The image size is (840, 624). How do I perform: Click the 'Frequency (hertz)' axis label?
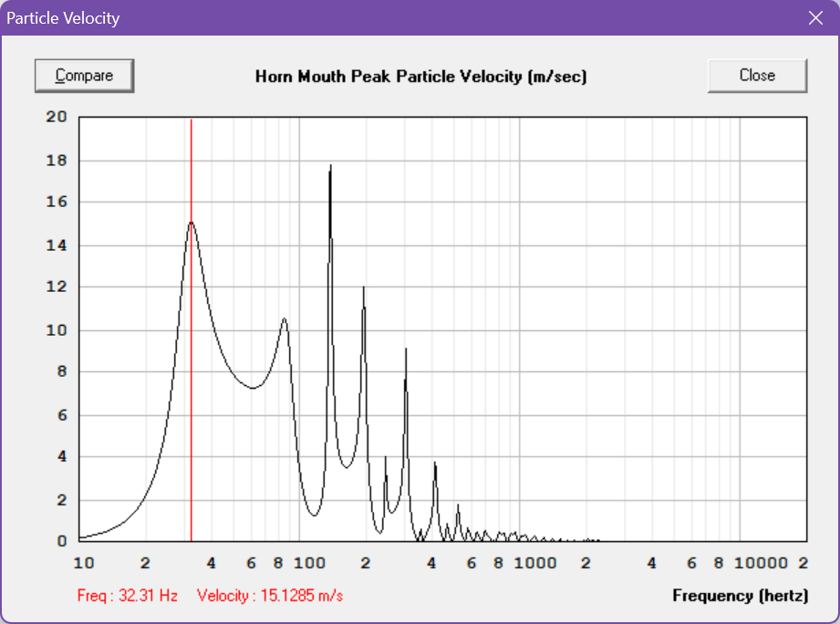click(x=741, y=596)
